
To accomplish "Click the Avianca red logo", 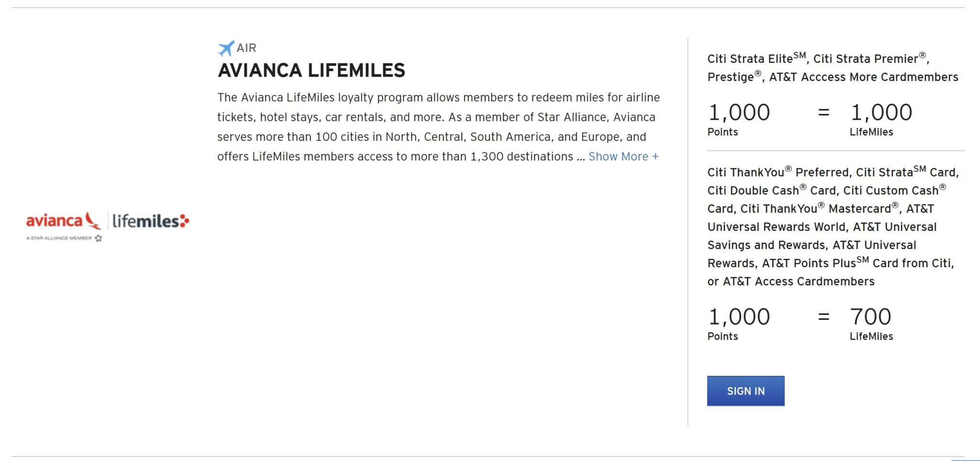I will click(64, 221).
